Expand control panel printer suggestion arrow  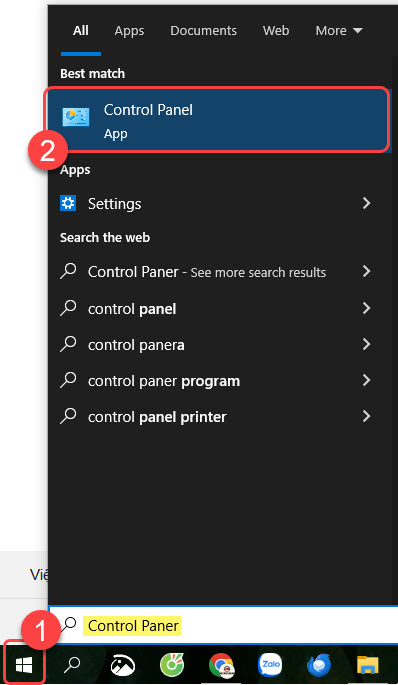click(x=367, y=416)
